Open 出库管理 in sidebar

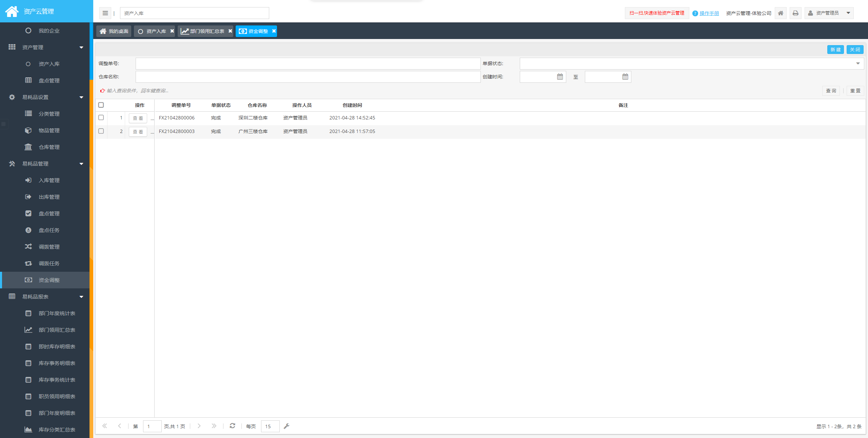[45, 197]
